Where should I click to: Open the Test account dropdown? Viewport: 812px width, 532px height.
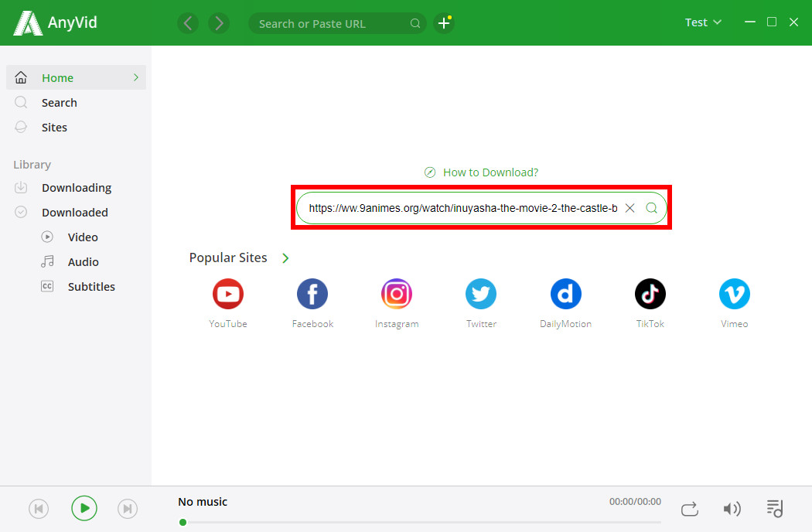(x=703, y=22)
